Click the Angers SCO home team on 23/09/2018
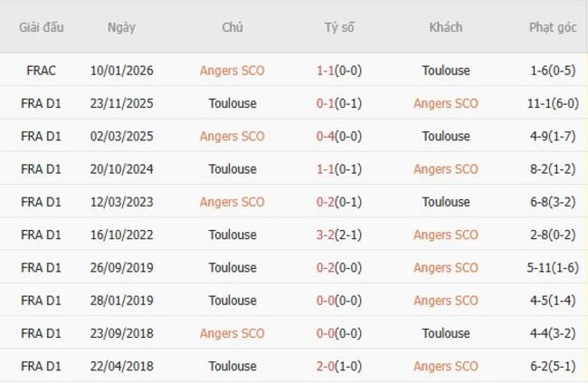Image resolution: width=588 pixels, height=384 pixels. click(232, 333)
